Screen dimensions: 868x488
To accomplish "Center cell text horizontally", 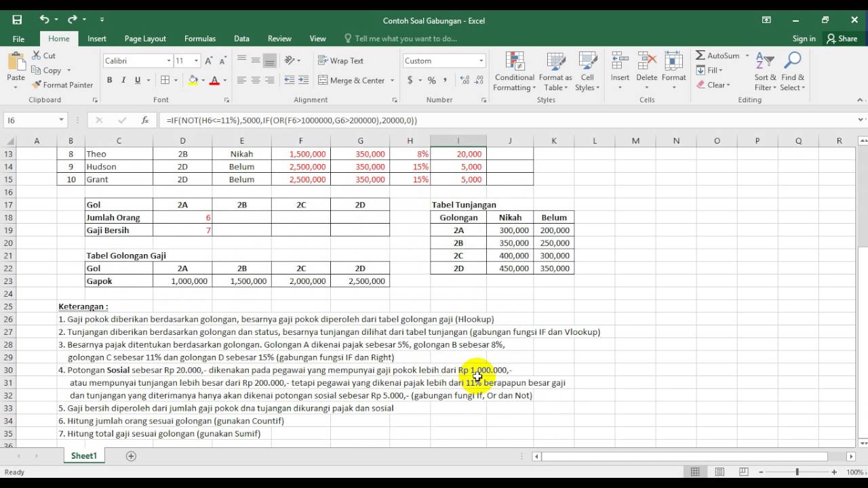I will pyautogui.click(x=256, y=80).
